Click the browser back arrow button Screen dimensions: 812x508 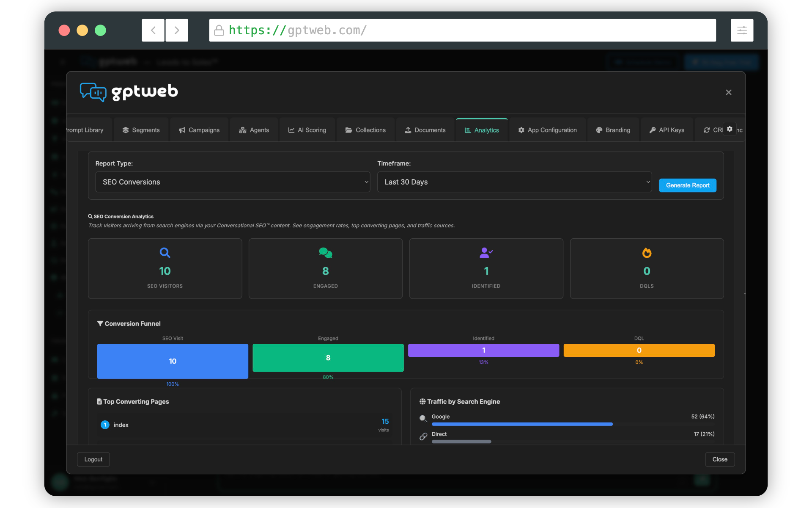(x=153, y=30)
